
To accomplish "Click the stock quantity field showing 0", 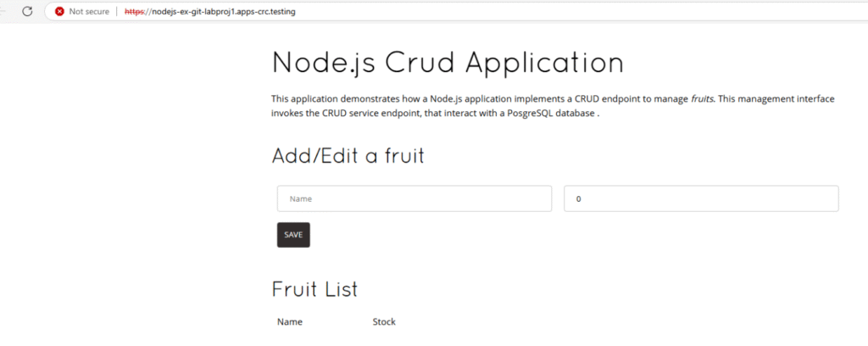I will [x=701, y=199].
